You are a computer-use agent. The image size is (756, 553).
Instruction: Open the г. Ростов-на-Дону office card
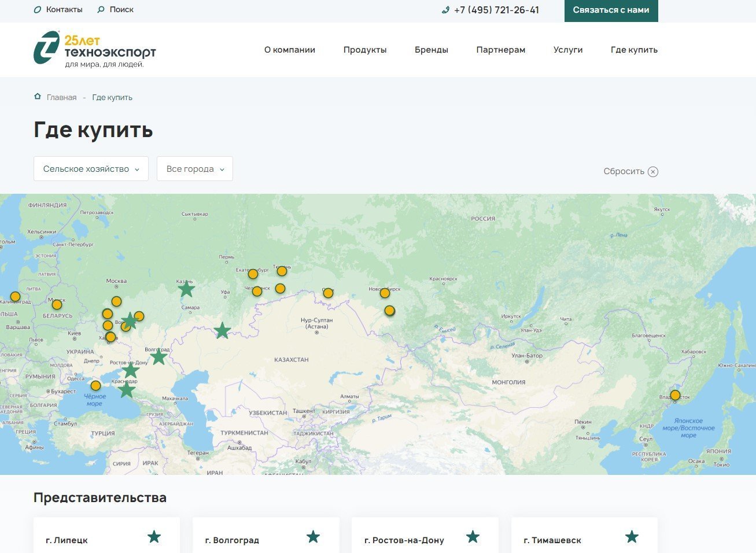pyautogui.click(x=425, y=539)
